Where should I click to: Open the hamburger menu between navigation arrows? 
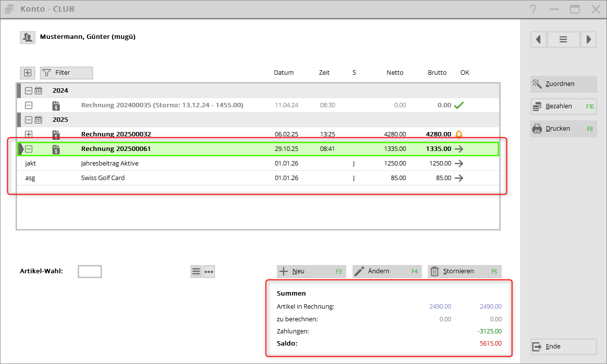(x=563, y=40)
